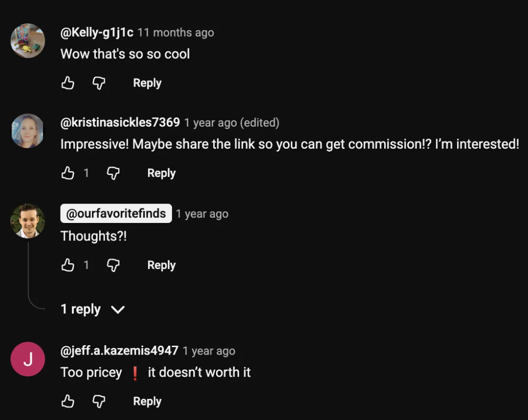Viewport: 528px width, 420px height.
Task: Visit @kristinasickles7369's profile username link
Action: [120, 122]
